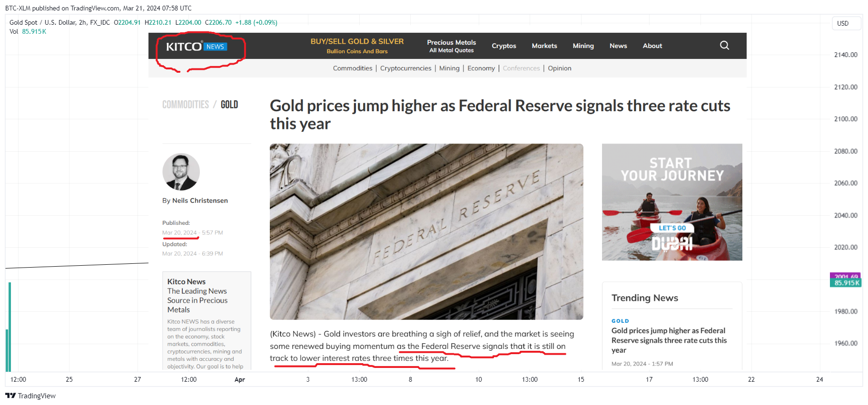Click the tall green volume bar on chart
This screenshot has width=868, height=405.
(10, 327)
